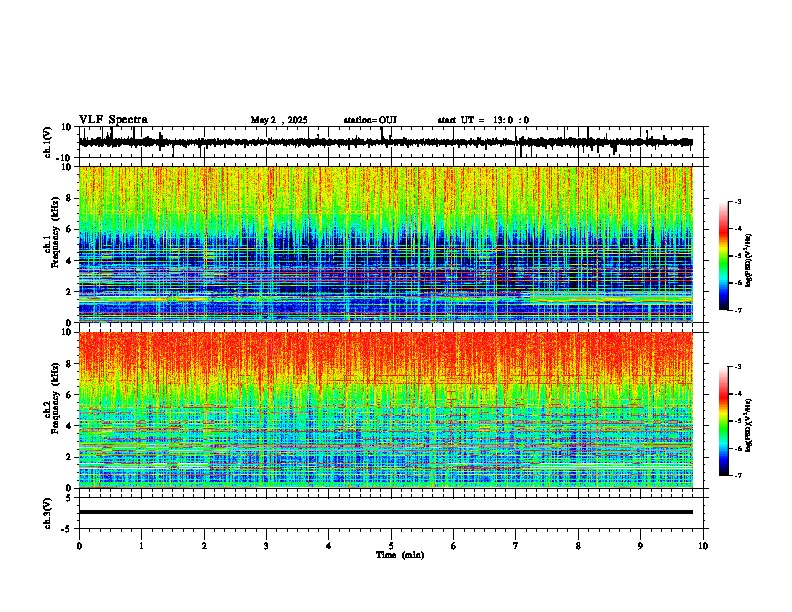This screenshot has height=612, width=792.
Task: Click inside the ch.1 spectrogram panel
Action: pos(385,244)
